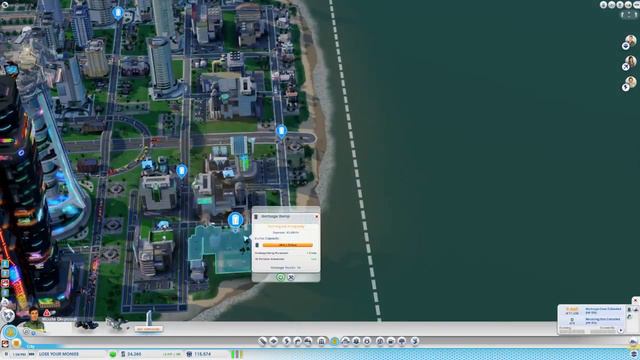Click the city name LOSE YOUR MONIES

pos(59,354)
